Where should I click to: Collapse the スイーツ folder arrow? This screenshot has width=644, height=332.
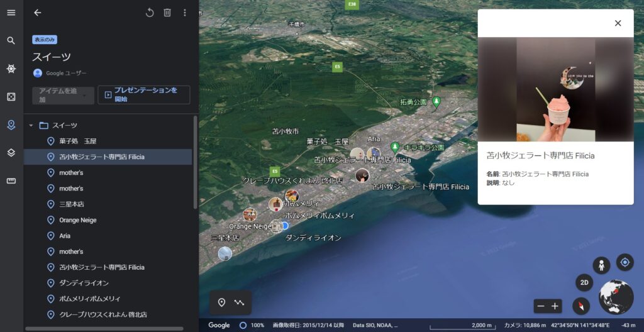pyautogui.click(x=31, y=125)
